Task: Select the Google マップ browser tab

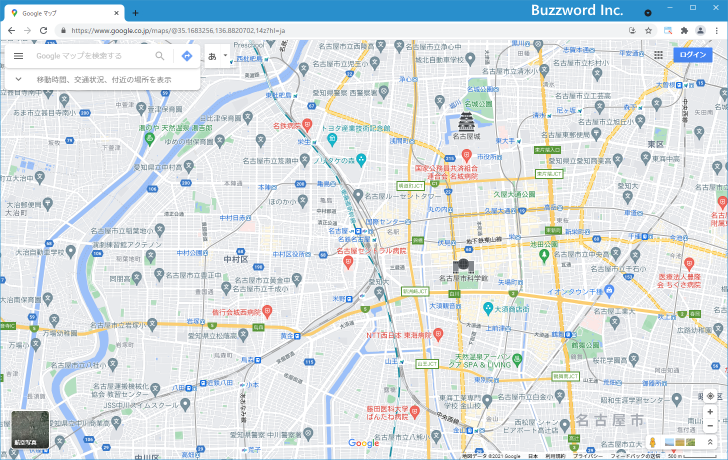Action: (64, 13)
